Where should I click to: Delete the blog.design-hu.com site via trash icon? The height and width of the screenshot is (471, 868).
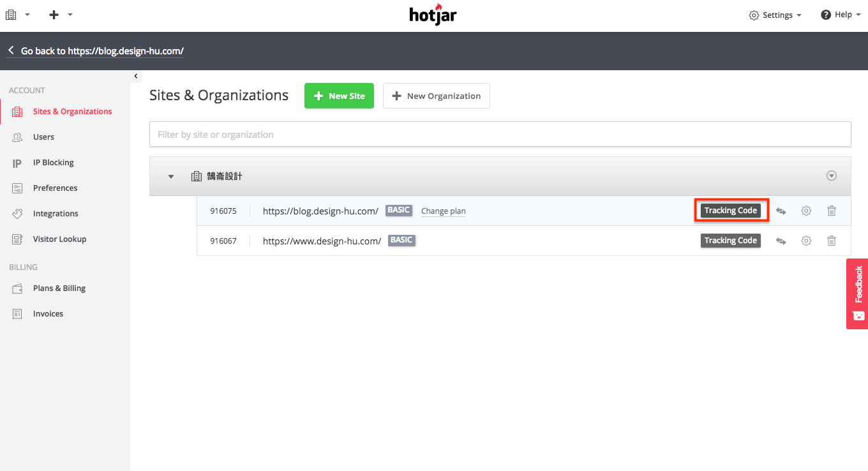[x=832, y=211]
